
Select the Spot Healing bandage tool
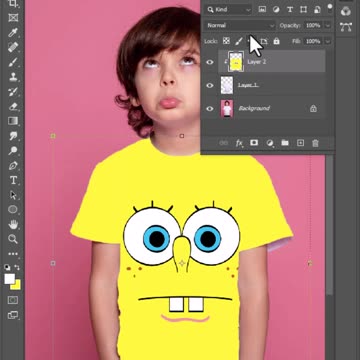pyautogui.click(x=13, y=47)
